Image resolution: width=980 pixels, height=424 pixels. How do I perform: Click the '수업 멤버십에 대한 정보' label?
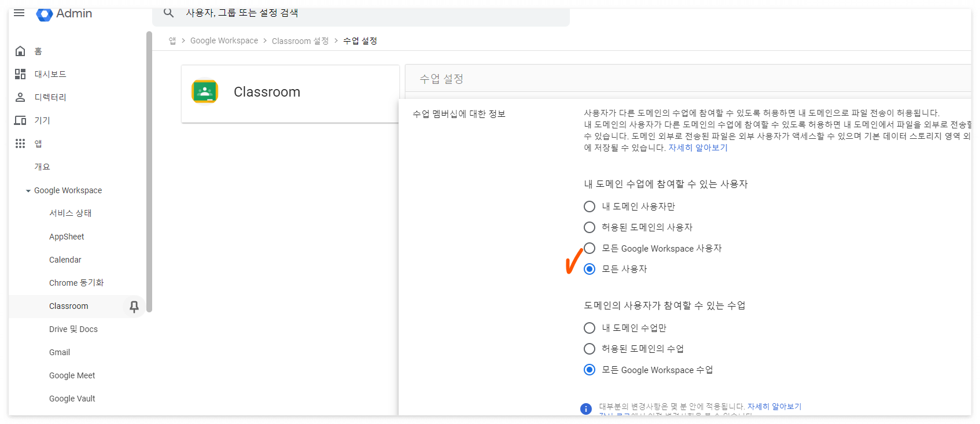459,114
